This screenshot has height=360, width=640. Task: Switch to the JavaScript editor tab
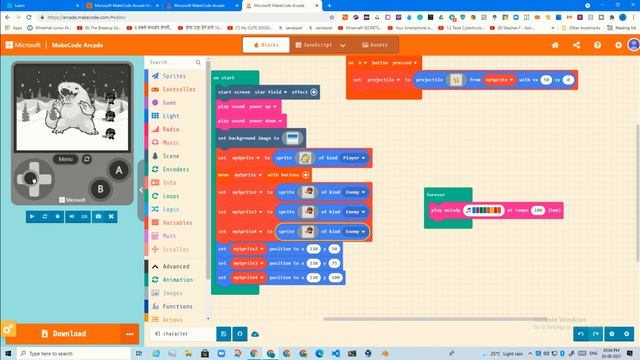tap(314, 45)
